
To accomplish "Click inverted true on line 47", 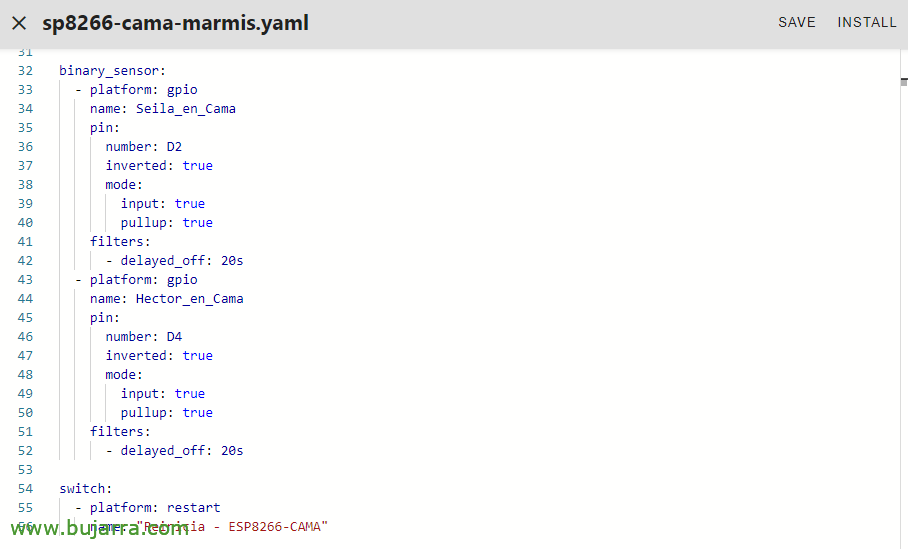I will 159,356.
